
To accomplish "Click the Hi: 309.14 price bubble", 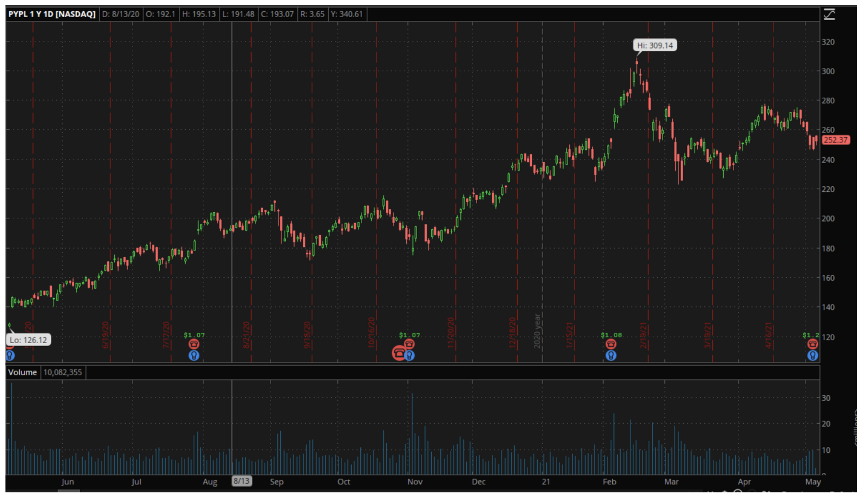I will tap(655, 45).
